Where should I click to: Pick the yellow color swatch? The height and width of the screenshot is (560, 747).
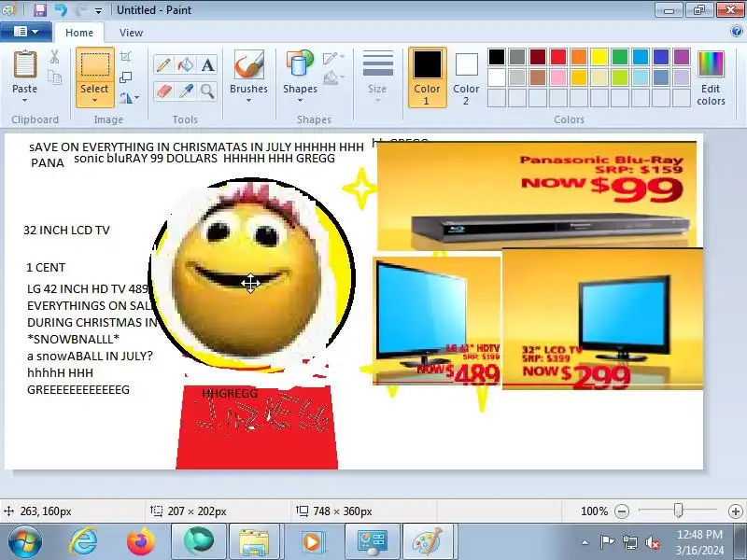599,57
